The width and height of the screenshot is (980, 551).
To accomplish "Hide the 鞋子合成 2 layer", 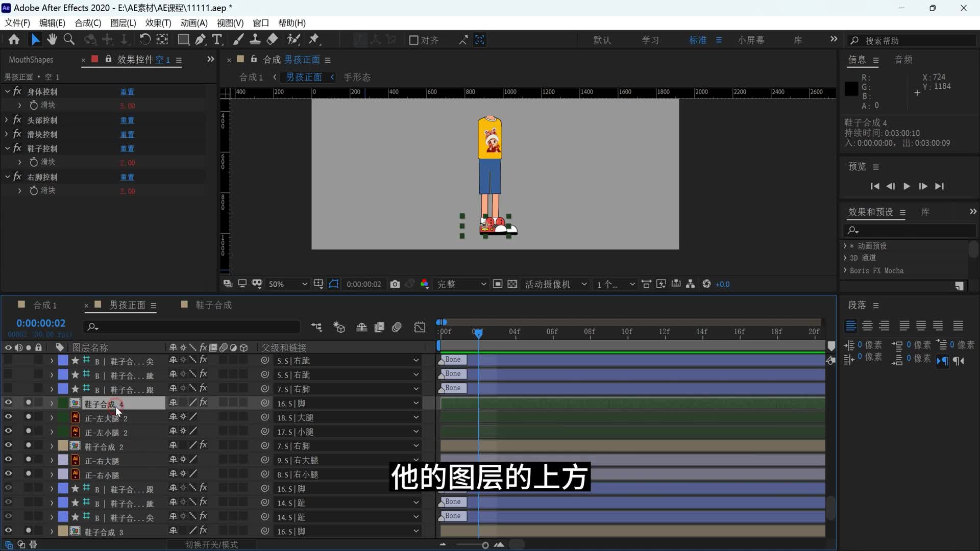I will [8, 446].
